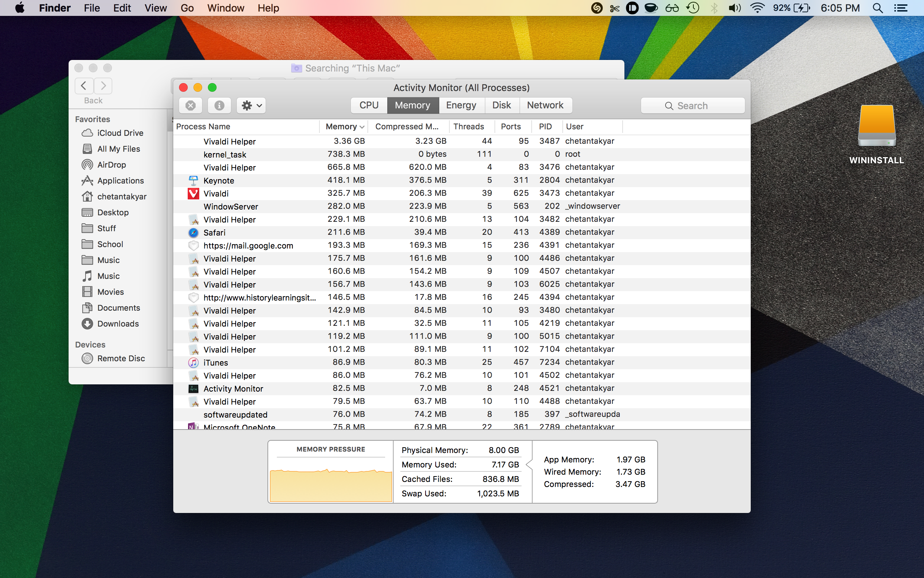Image resolution: width=924 pixels, height=578 pixels.
Task: Open the Network tab
Action: click(545, 105)
